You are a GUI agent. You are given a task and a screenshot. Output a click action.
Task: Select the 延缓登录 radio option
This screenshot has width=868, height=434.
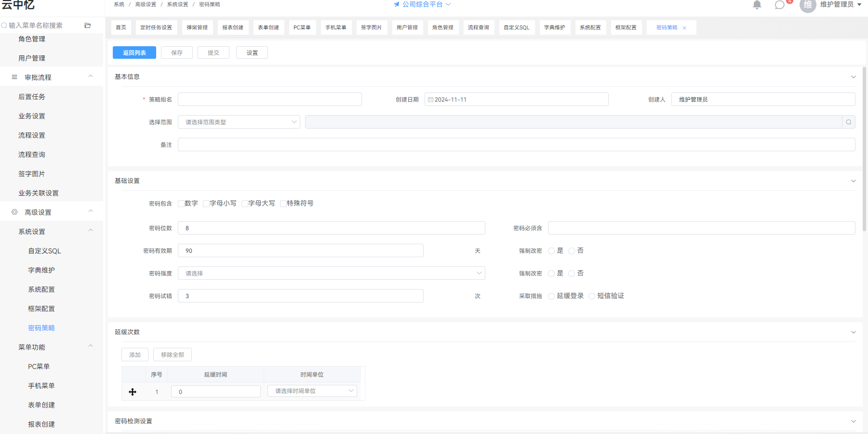click(551, 296)
